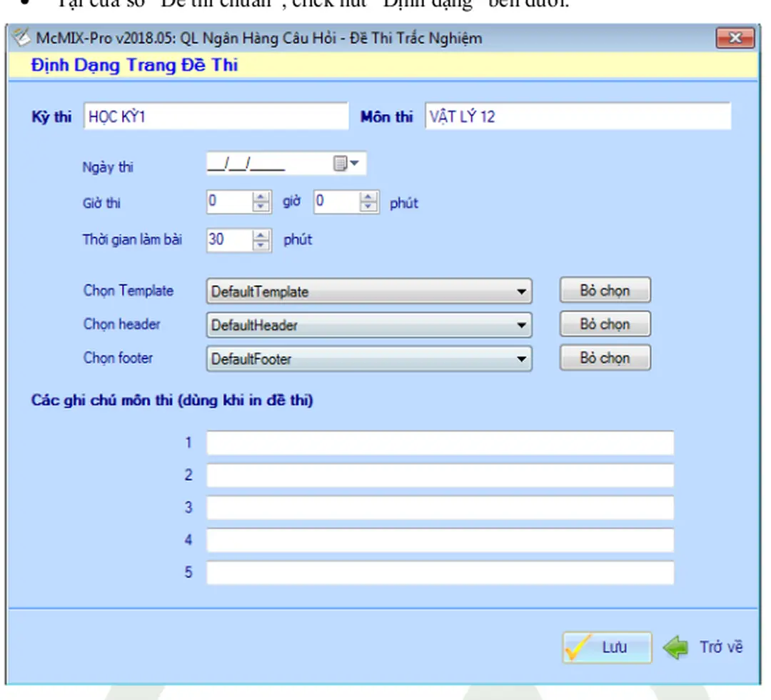Screen dimensions: 771x700
Task: Close the Định Dạng Trang Đề Thi window
Action: [x=735, y=38]
